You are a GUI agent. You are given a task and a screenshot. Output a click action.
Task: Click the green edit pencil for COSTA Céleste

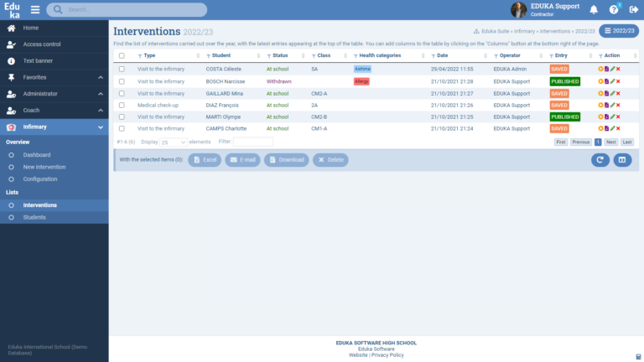[612, 69]
